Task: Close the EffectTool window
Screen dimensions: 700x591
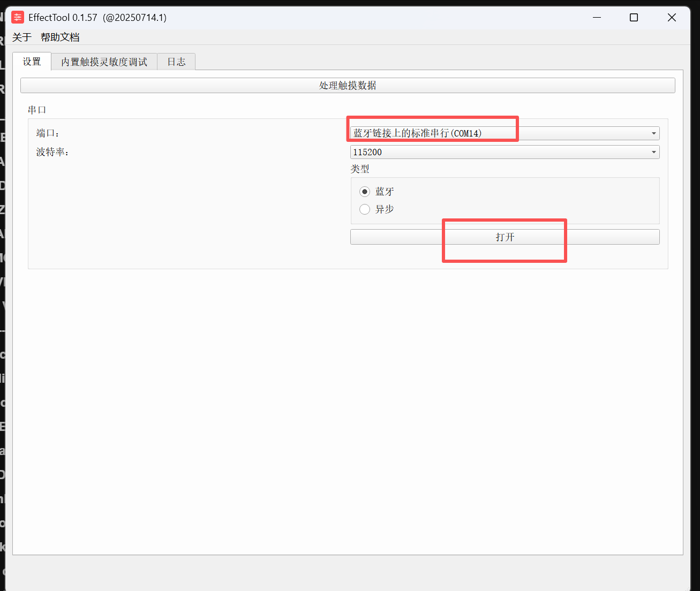Action: pos(672,17)
